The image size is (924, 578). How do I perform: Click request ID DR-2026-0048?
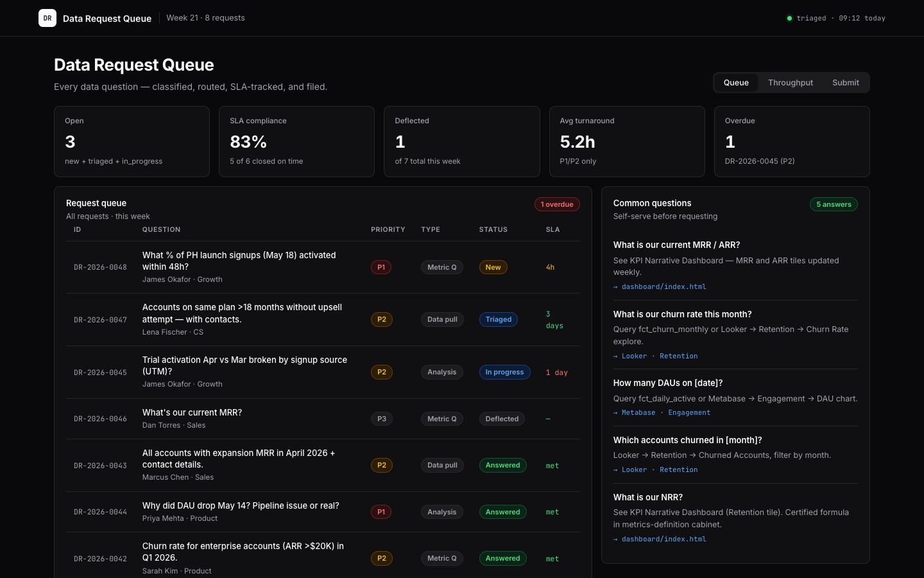click(100, 267)
